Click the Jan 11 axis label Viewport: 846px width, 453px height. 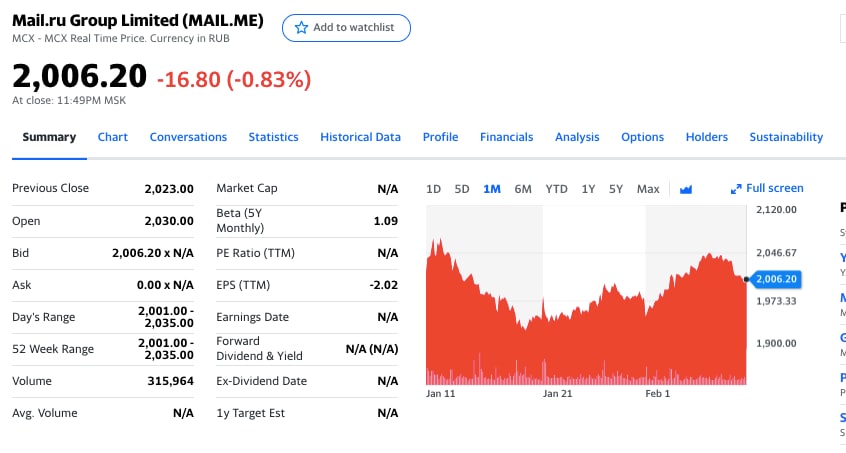click(440, 394)
